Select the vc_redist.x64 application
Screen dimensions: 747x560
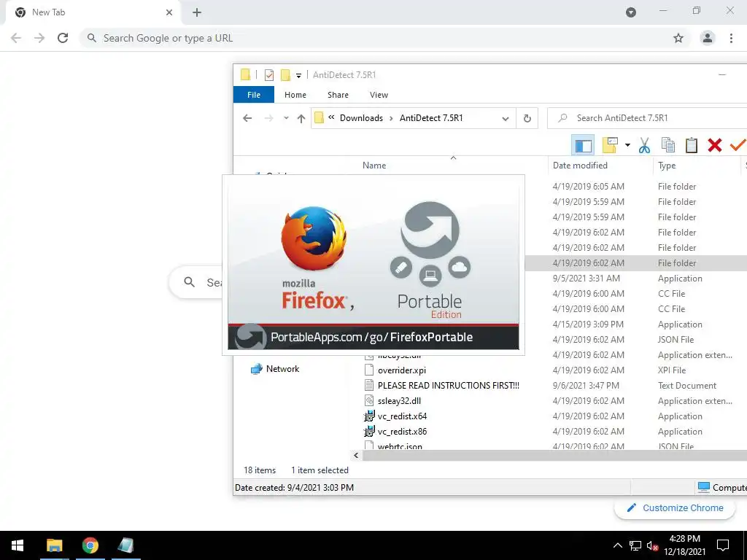[402, 416]
